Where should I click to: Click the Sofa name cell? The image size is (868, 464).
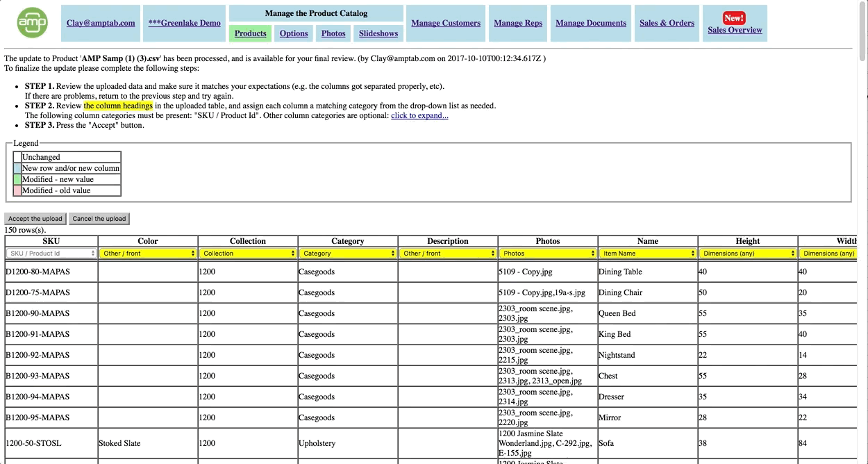648,443
